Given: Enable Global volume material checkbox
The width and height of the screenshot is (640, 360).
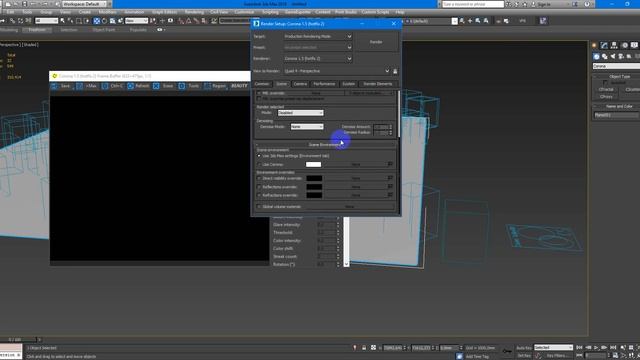Looking at the screenshot, I should 259,207.
